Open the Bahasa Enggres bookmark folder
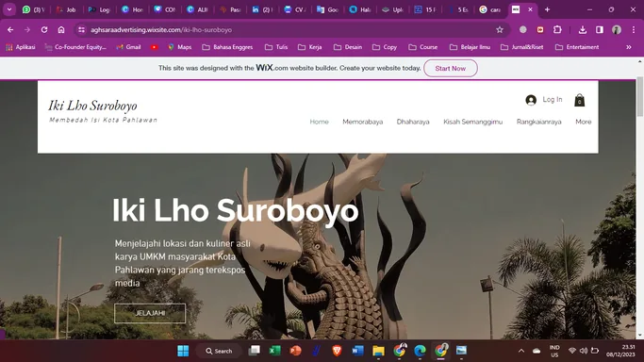Viewport: 644px width, 362px height. pos(227,47)
